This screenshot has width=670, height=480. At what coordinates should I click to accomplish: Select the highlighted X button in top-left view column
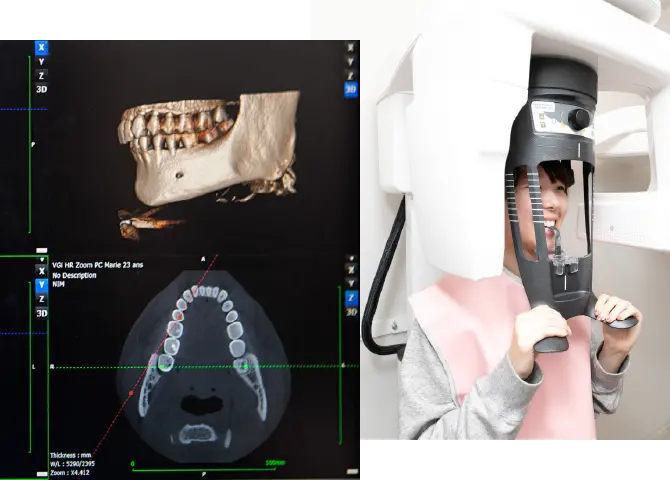click(41, 47)
